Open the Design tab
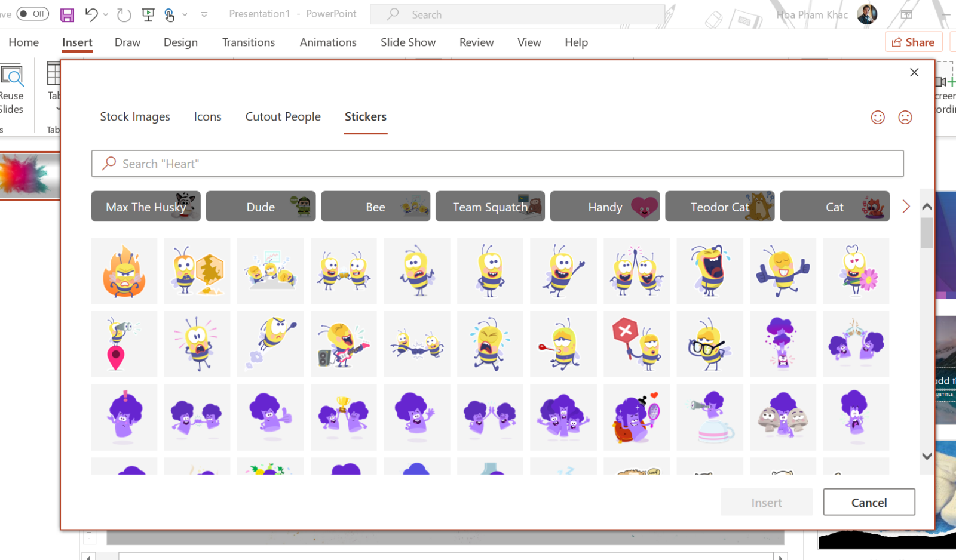956x560 pixels. [180, 42]
